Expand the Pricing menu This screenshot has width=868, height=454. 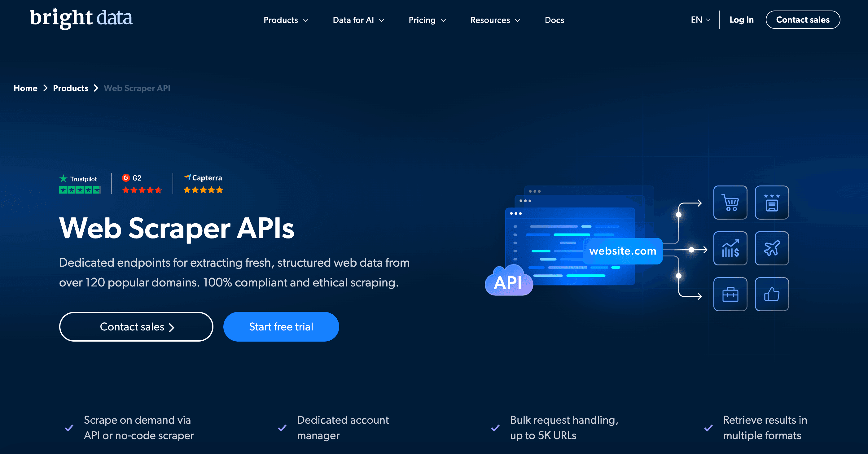point(427,20)
